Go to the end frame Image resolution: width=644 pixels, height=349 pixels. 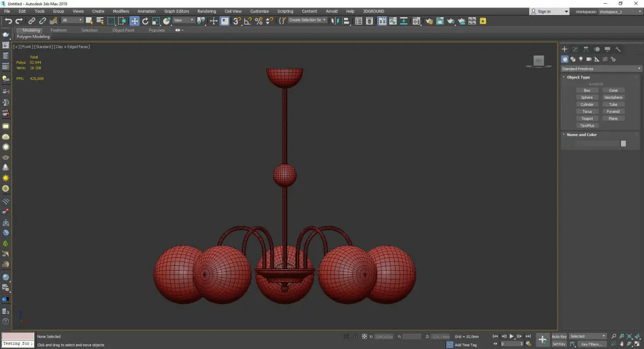click(x=528, y=336)
